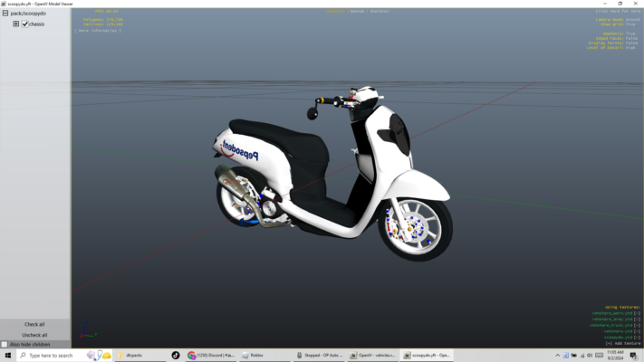The height and width of the screenshot is (362, 644).
Task: Open the TikTok taskbar icon
Action: click(x=176, y=356)
